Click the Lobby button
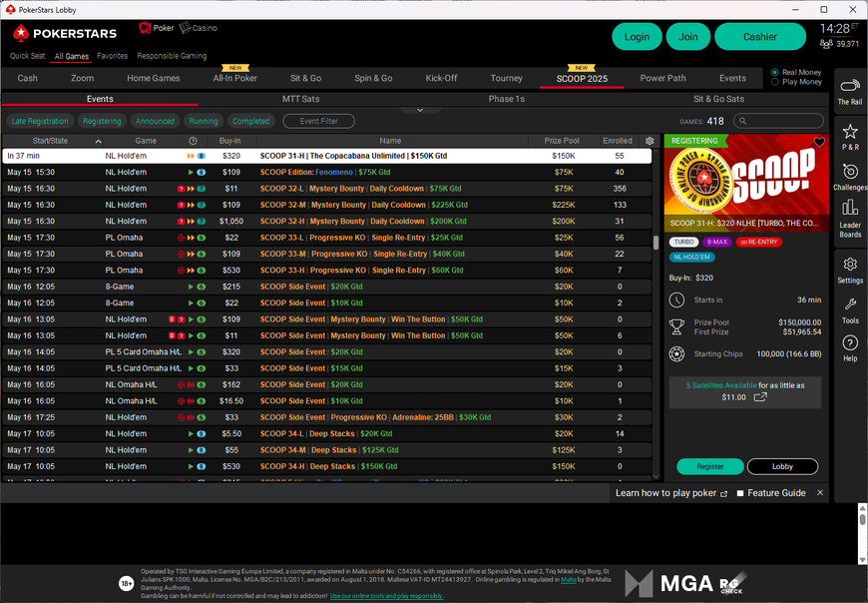The image size is (868, 603). [782, 467]
